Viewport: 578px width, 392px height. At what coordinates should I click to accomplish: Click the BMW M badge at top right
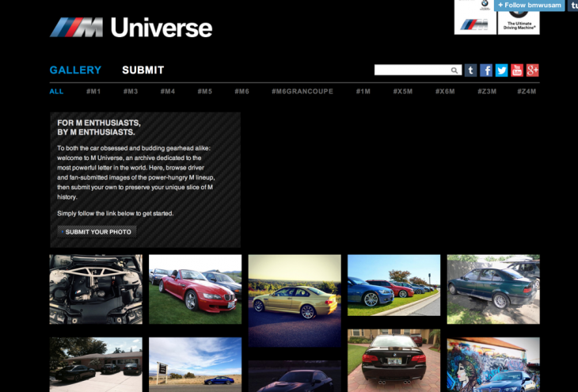[x=475, y=17]
